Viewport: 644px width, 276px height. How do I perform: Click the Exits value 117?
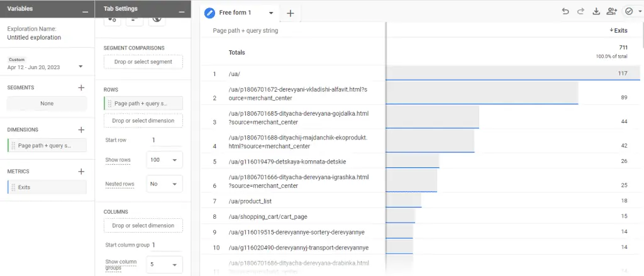pos(623,74)
